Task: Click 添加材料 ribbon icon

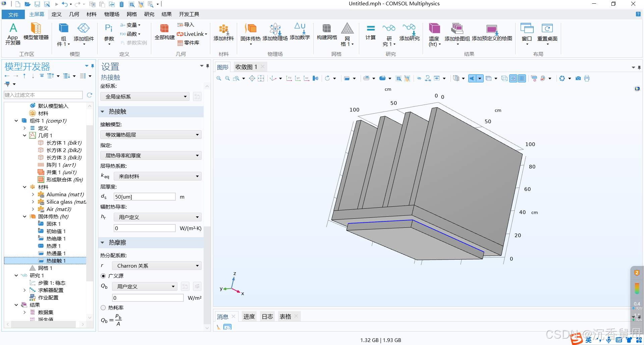Action: (x=223, y=32)
